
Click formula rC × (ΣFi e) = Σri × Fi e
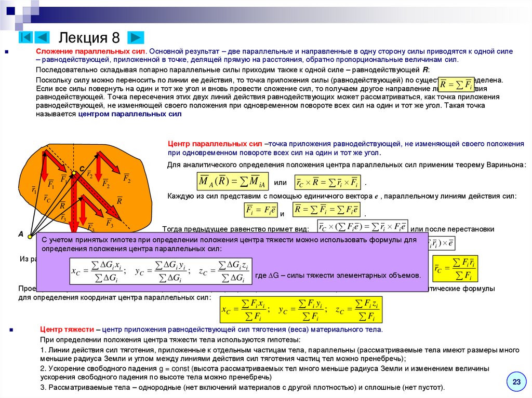click(x=362, y=226)
